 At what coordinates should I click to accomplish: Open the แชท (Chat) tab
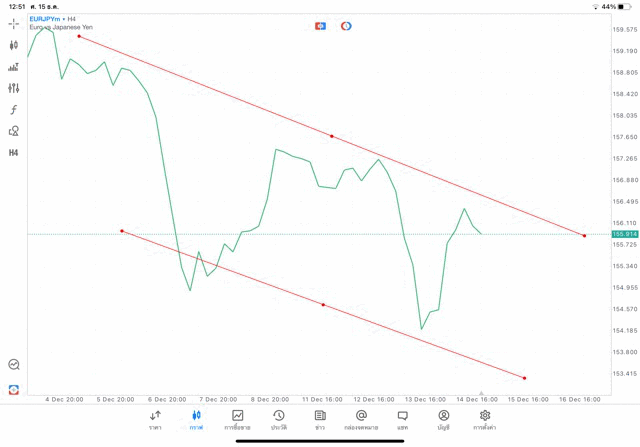click(402, 420)
